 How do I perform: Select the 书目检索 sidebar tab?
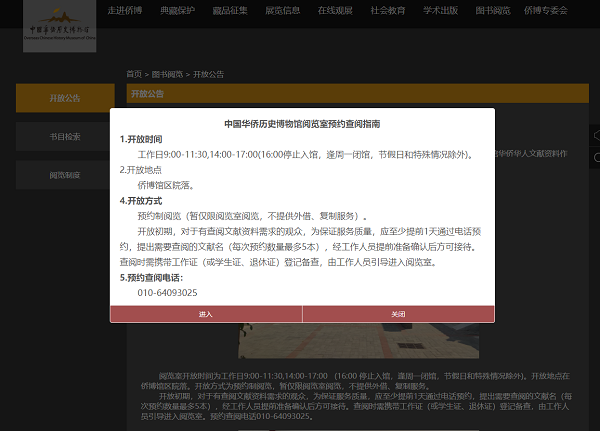(65, 137)
